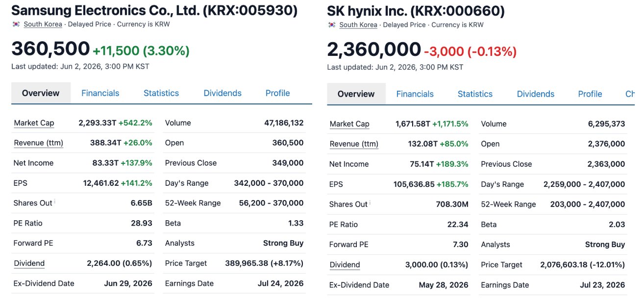Click the info icon beside Samsung Shares Out
This screenshot has width=644, height=304.
click(x=54, y=201)
